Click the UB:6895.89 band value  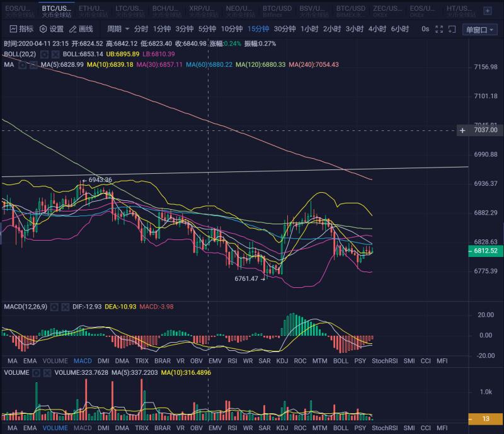tap(123, 54)
